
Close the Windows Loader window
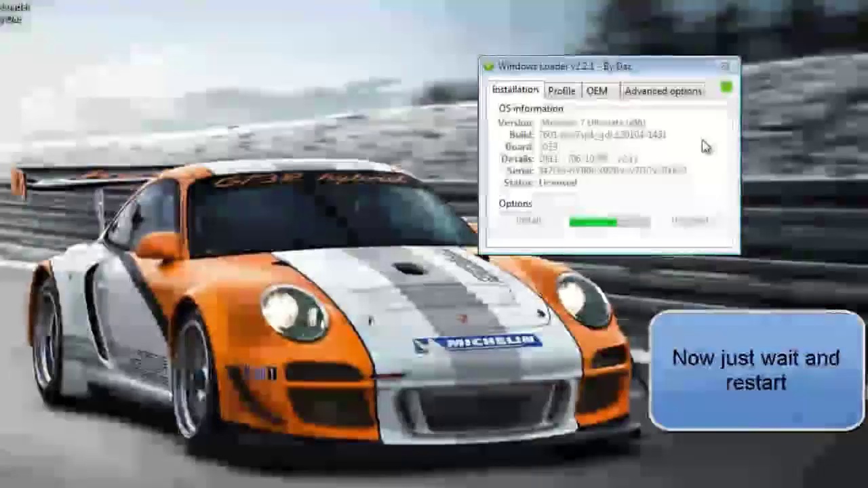pyautogui.click(x=725, y=66)
